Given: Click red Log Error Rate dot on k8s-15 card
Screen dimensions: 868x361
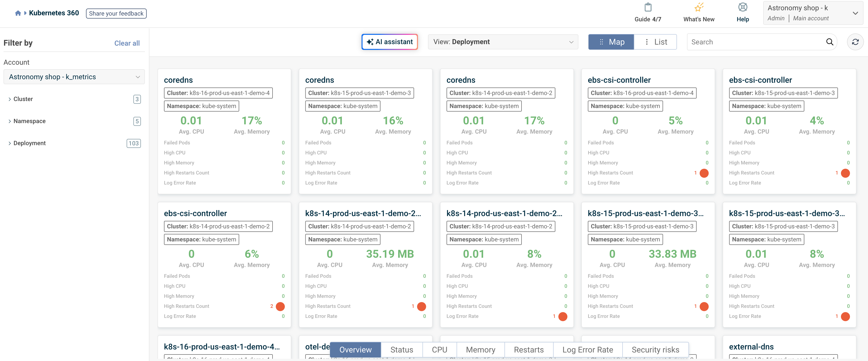Looking at the screenshot, I should click(x=845, y=316).
